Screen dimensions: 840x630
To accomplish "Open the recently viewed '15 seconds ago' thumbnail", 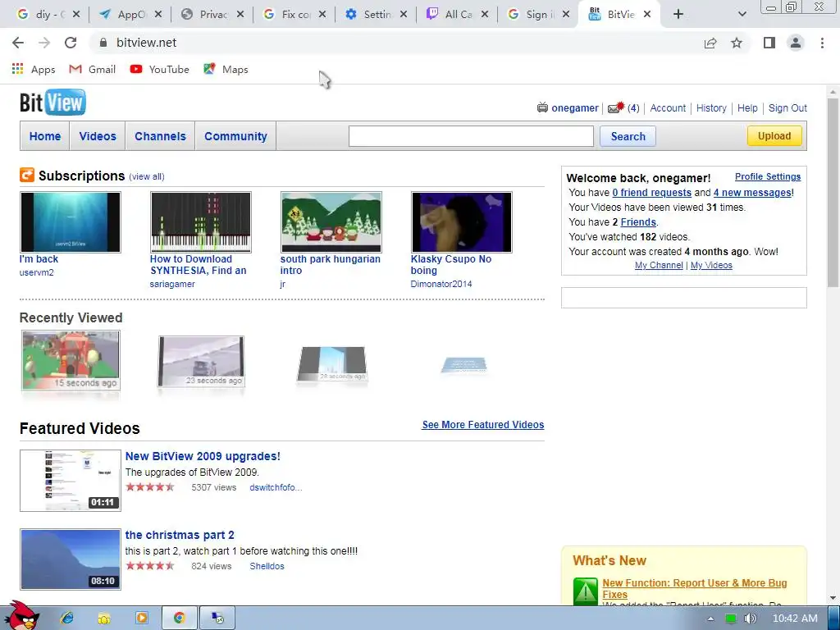I will pos(71,360).
